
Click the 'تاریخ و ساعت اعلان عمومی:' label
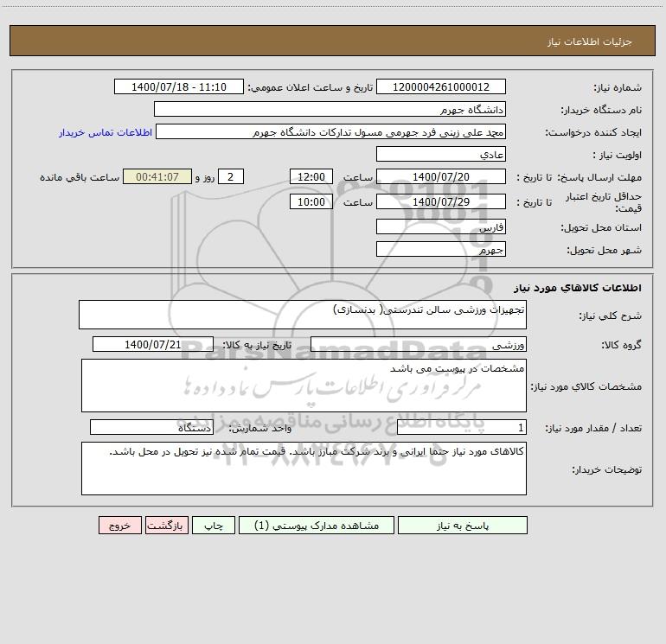[x=311, y=87]
